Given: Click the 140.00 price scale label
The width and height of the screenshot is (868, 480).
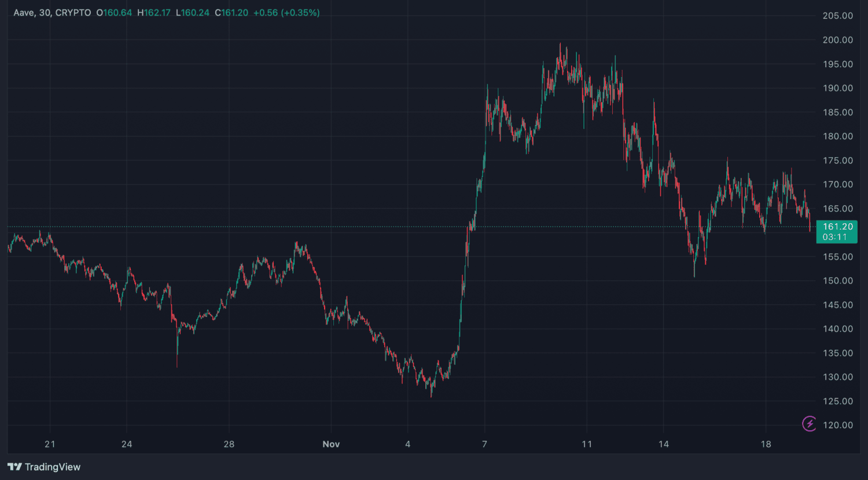Looking at the screenshot, I should (837, 328).
